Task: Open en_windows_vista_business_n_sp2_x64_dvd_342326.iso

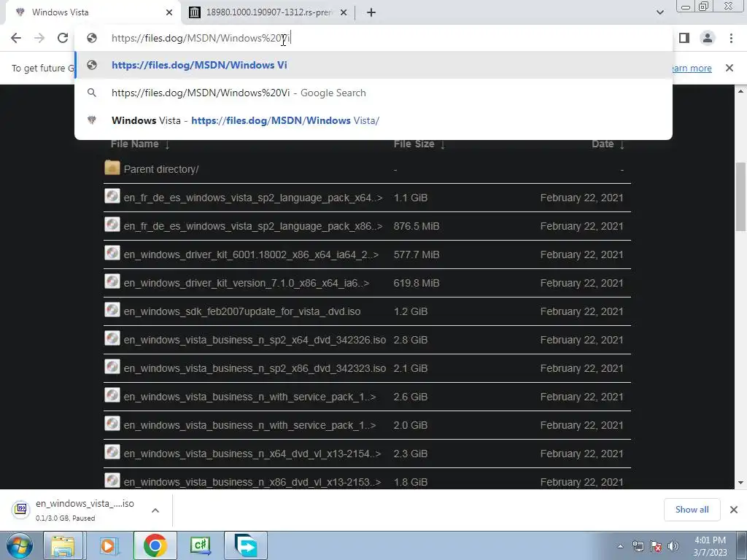Action: tap(255, 340)
